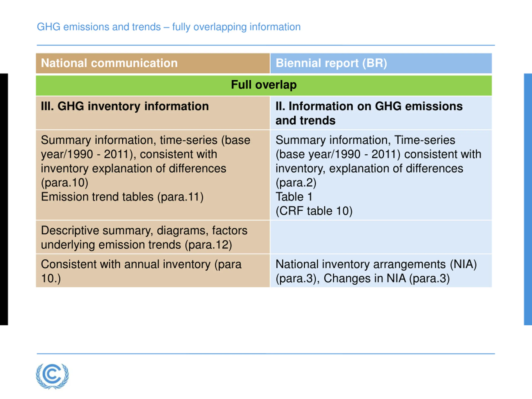This screenshot has height=399, width=532.
Task: Click the III. GHG inventory information heading
Action: coord(125,106)
